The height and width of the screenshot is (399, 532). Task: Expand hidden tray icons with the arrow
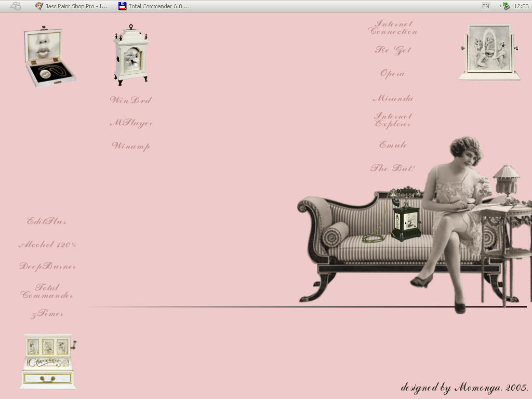click(500, 6)
